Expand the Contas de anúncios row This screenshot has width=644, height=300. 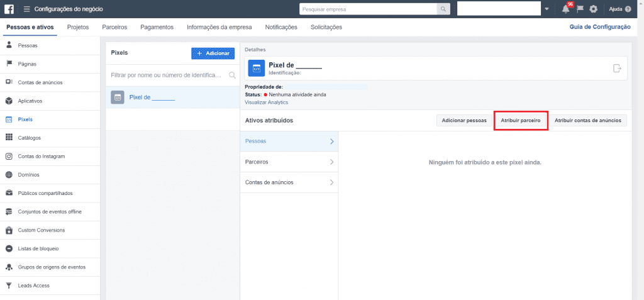point(289,182)
